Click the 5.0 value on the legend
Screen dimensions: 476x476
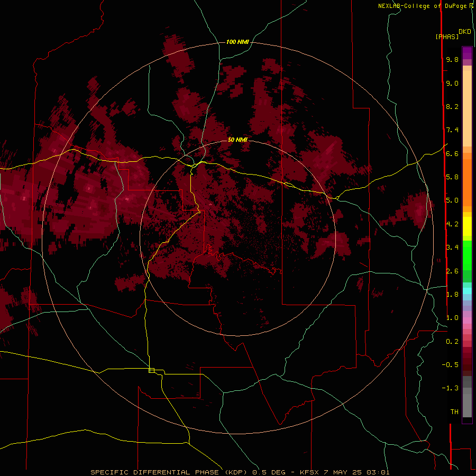[x=452, y=200]
